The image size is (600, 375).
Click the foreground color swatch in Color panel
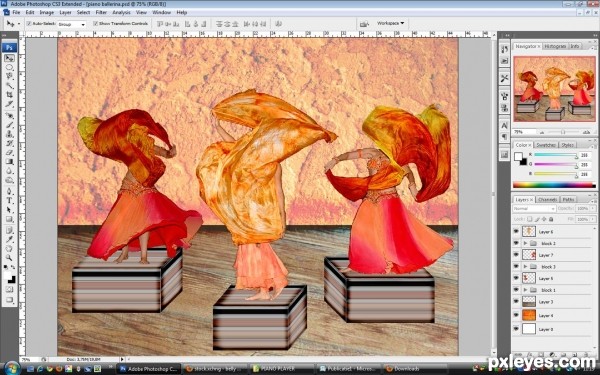coord(518,157)
